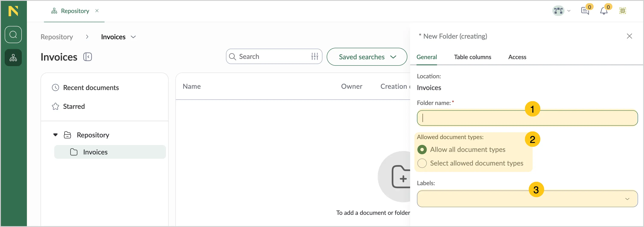Switch to the Table columns tab
The image size is (644, 227).
[x=472, y=57]
